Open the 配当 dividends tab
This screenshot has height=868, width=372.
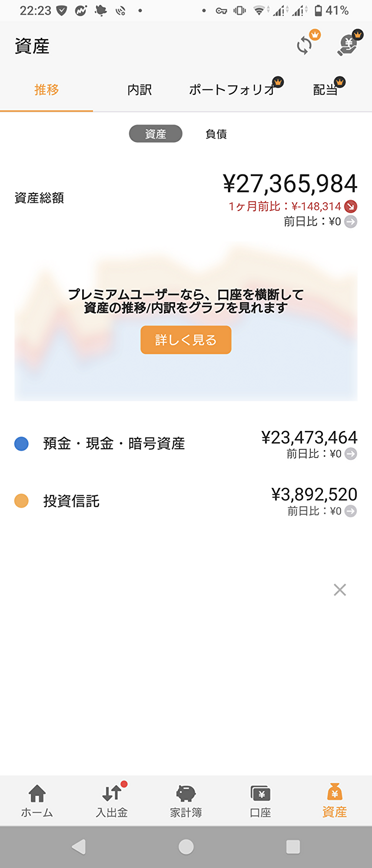coord(325,90)
